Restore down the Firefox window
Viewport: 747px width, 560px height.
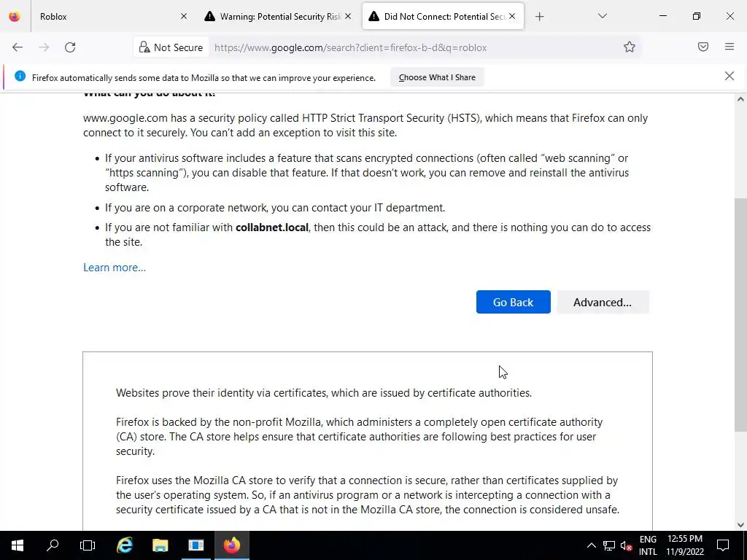[x=697, y=16]
